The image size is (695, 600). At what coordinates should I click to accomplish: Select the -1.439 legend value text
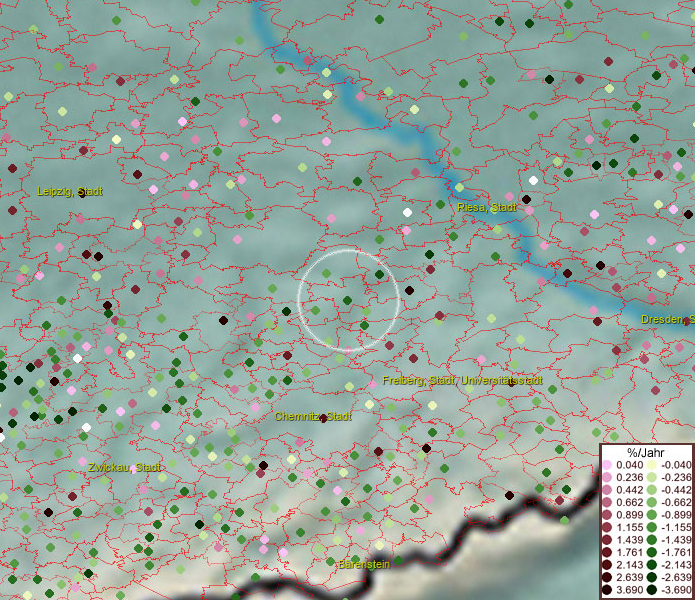pyautogui.click(x=676, y=540)
